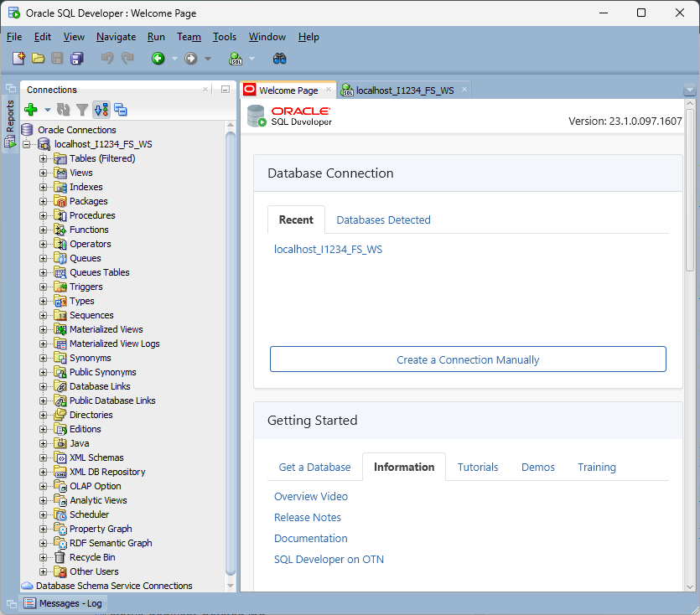Viewport: 700px width, 615px height.
Task: Click the Save All toolbar icon
Action: point(75,58)
